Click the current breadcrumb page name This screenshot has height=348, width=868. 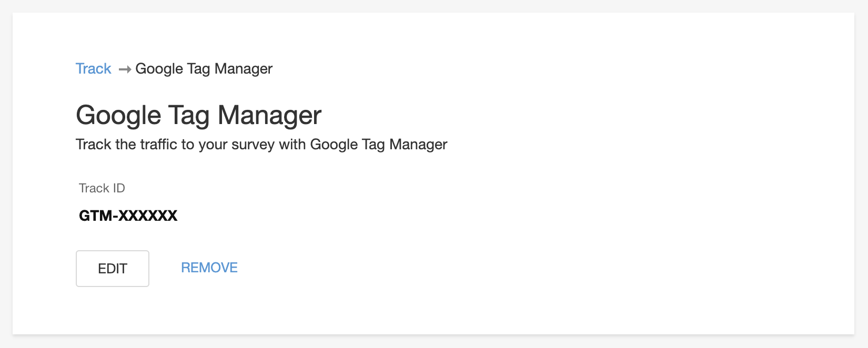[x=204, y=69]
